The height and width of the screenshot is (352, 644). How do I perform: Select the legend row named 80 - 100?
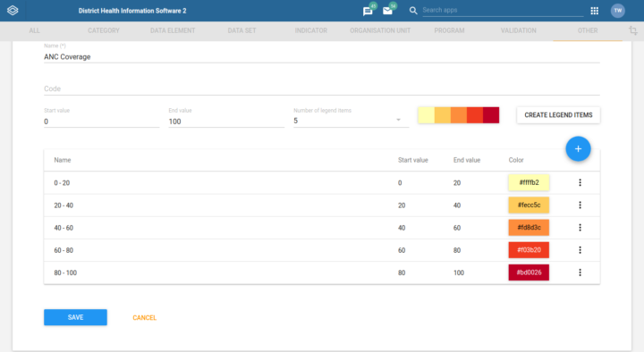[322, 272]
